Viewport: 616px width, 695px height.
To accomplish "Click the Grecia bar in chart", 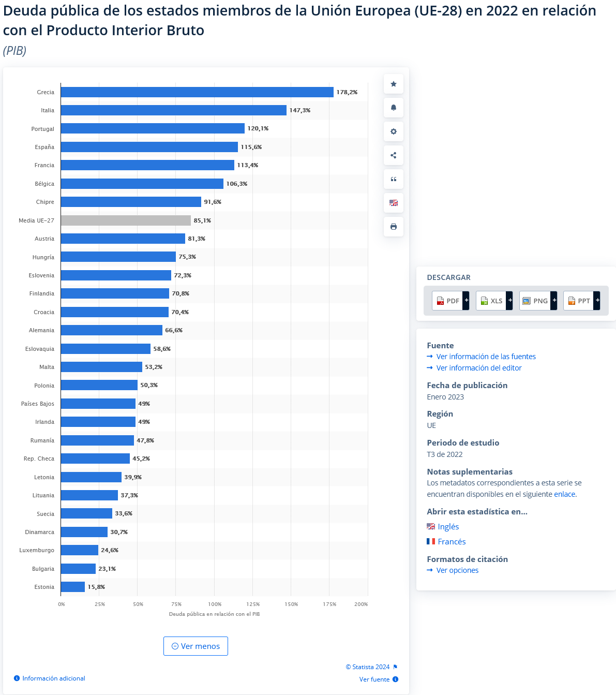I will tap(197, 92).
